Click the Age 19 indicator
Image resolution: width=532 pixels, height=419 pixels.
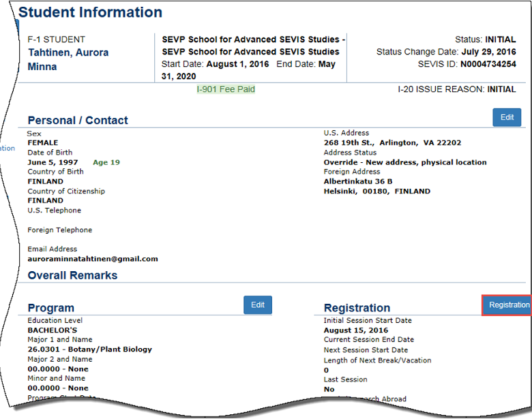pos(106,162)
